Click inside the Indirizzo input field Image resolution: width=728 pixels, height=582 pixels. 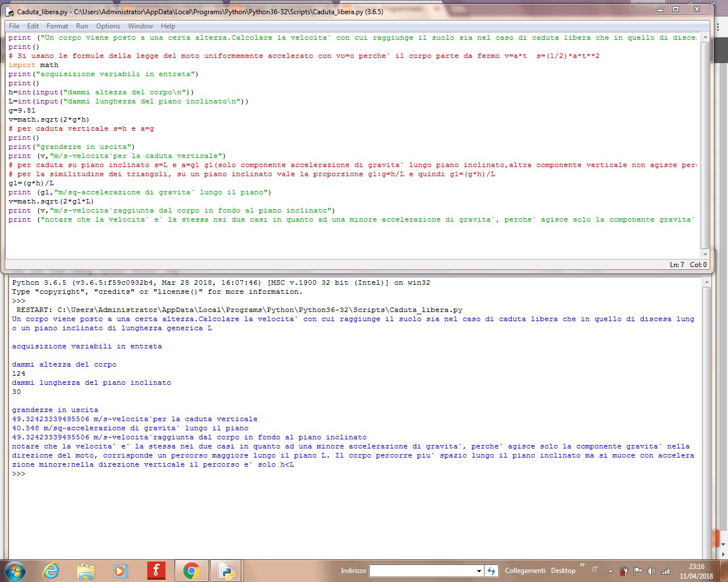(424, 571)
